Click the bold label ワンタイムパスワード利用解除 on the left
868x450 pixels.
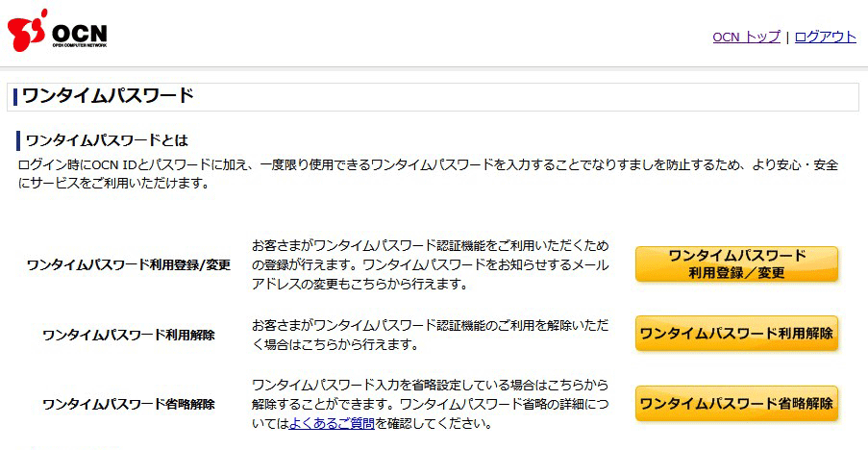[129, 335]
